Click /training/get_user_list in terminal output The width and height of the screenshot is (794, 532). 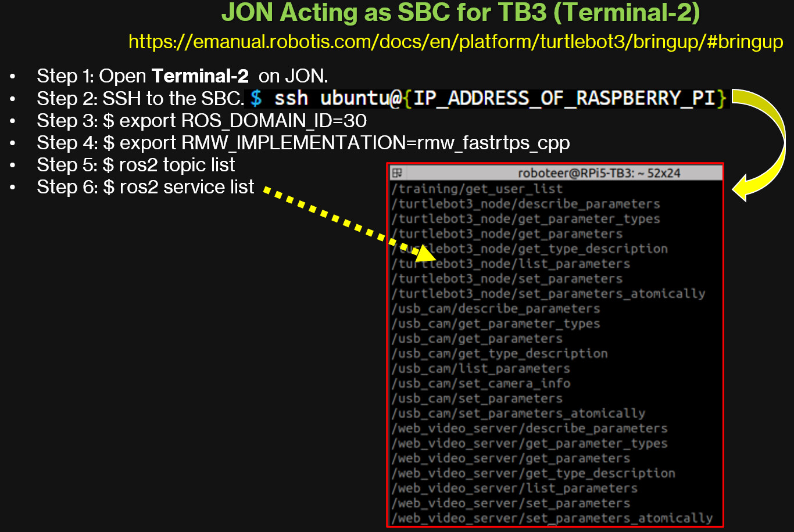477,189
